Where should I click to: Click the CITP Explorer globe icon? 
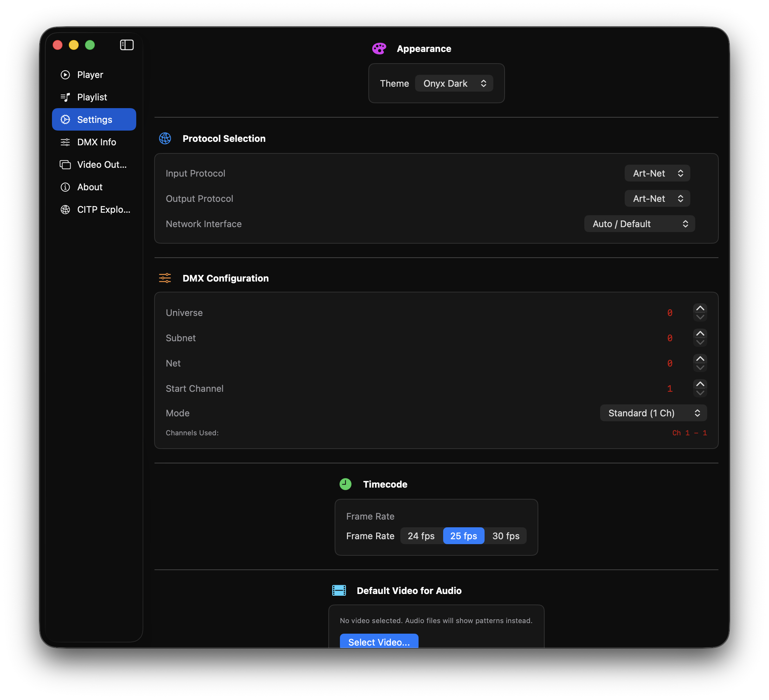coord(65,210)
